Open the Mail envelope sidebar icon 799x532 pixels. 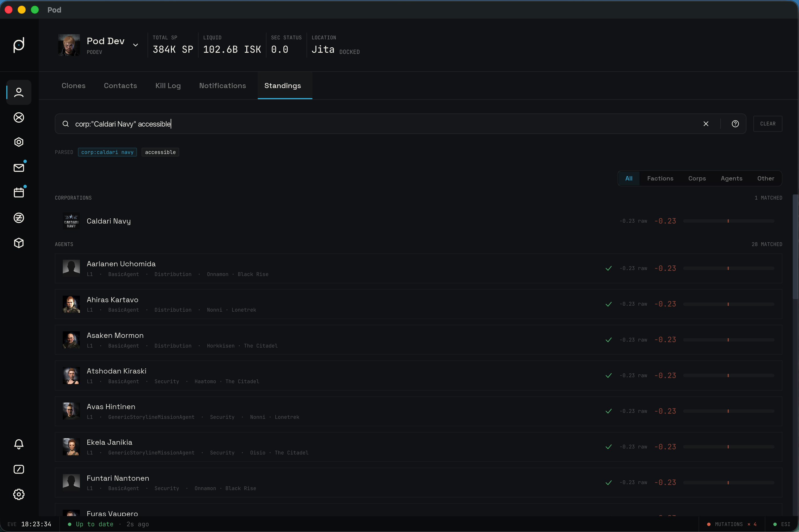19,168
